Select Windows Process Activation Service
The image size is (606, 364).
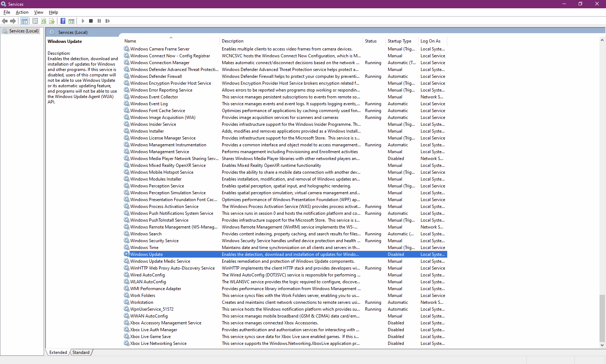285,207
